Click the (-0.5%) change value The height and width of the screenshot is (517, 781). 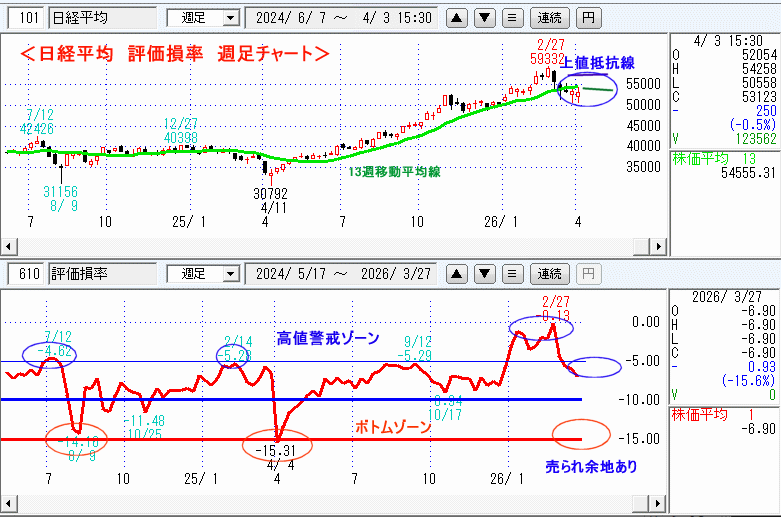pos(753,125)
